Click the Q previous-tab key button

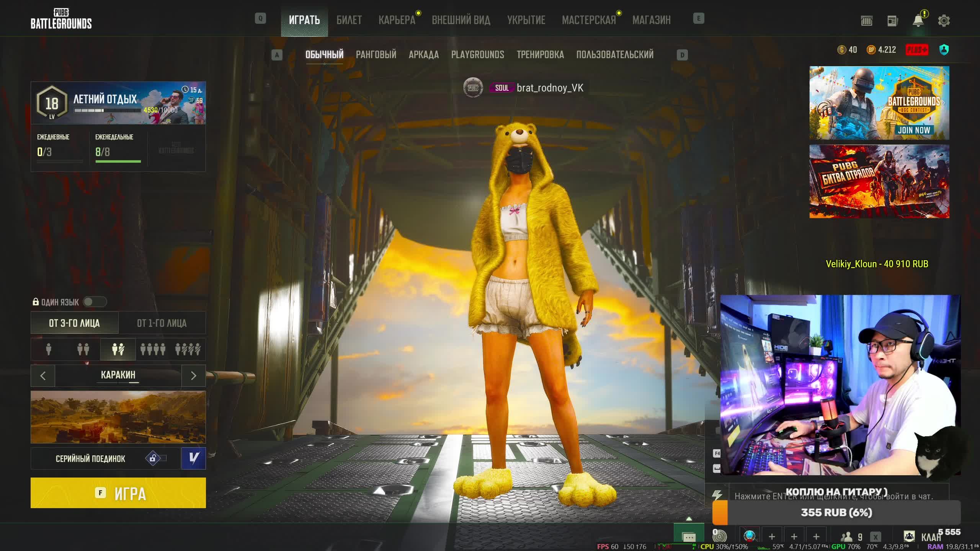260,18
